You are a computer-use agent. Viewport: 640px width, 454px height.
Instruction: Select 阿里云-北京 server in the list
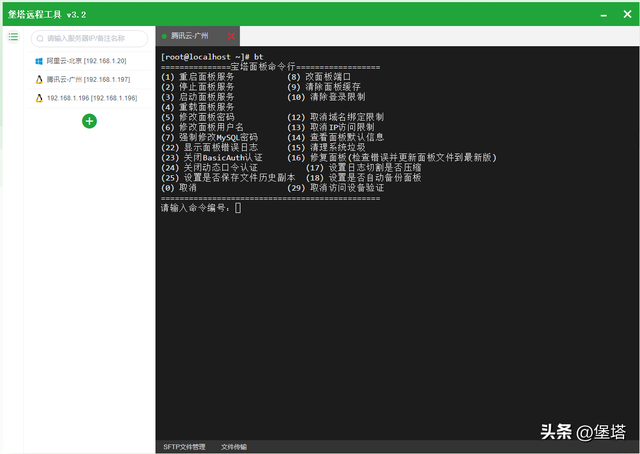(85, 60)
